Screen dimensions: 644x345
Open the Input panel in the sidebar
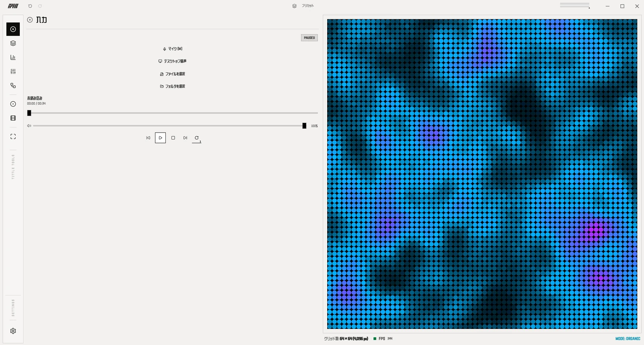[x=13, y=29]
